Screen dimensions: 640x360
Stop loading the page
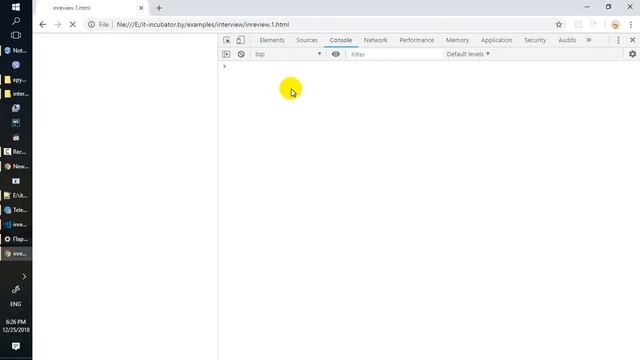(x=73, y=24)
